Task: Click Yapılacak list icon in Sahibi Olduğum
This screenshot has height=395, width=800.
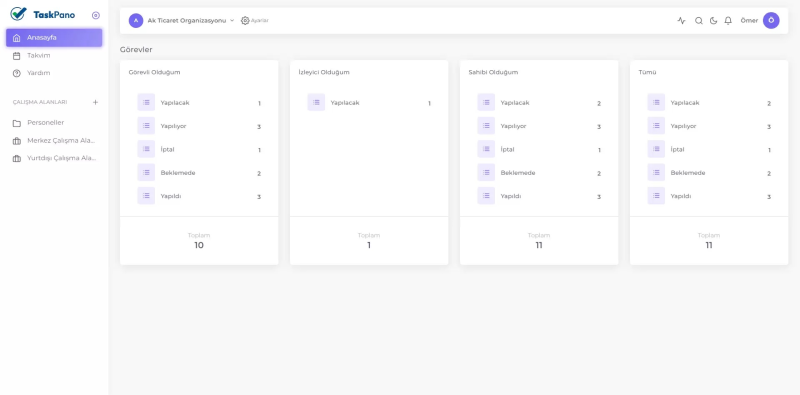Action: pyautogui.click(x=486, y=103)
